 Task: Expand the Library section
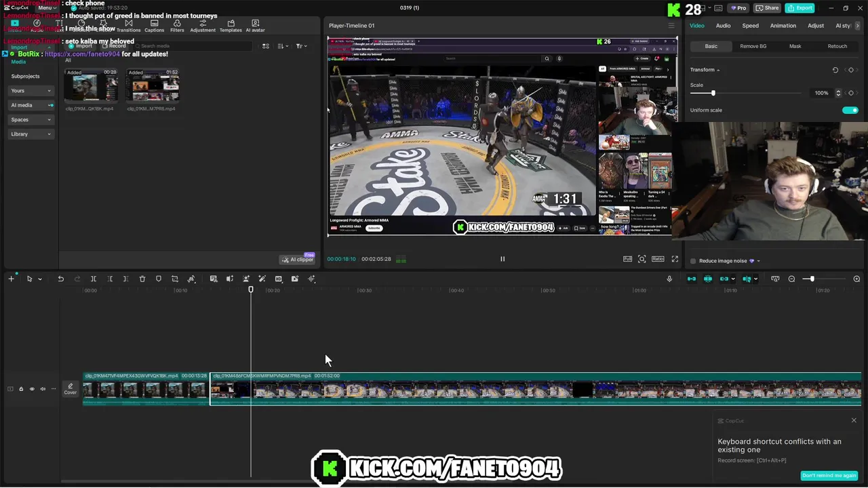[31, 134]
